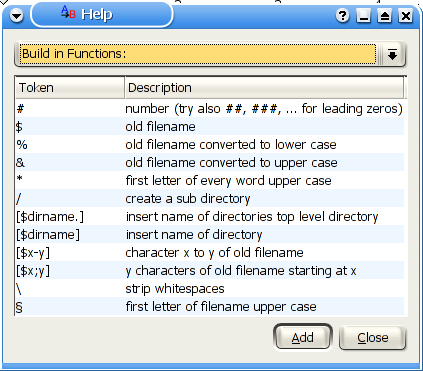The width and height of the screenshot is (423, 371).
Task: Minimize the Help window
Action: tap(363, 16)
